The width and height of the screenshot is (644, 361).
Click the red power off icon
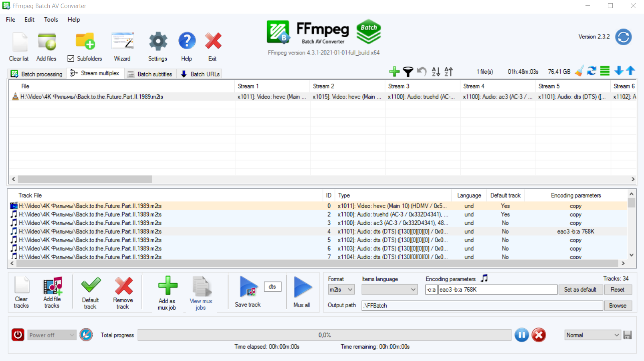(18, 335)
